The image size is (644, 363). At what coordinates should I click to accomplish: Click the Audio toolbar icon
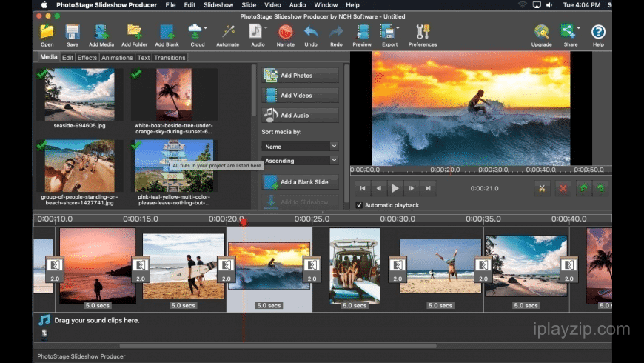(x=256, y=36)
